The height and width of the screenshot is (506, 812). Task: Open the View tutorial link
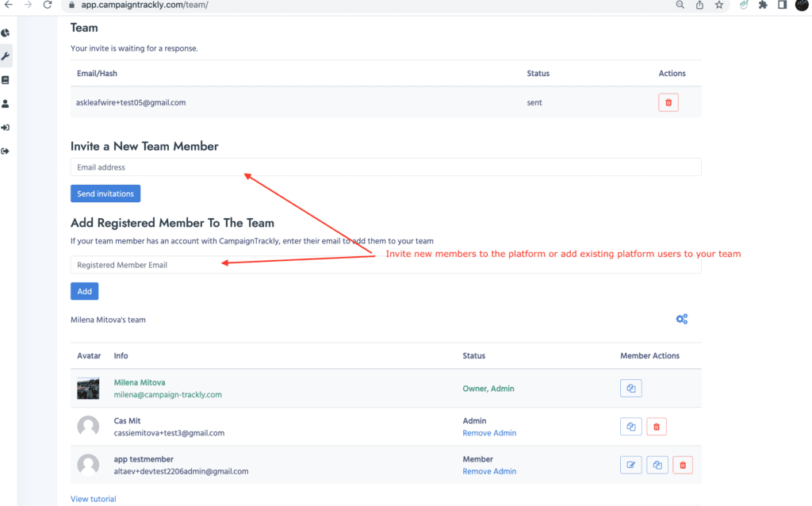[93, 499]
